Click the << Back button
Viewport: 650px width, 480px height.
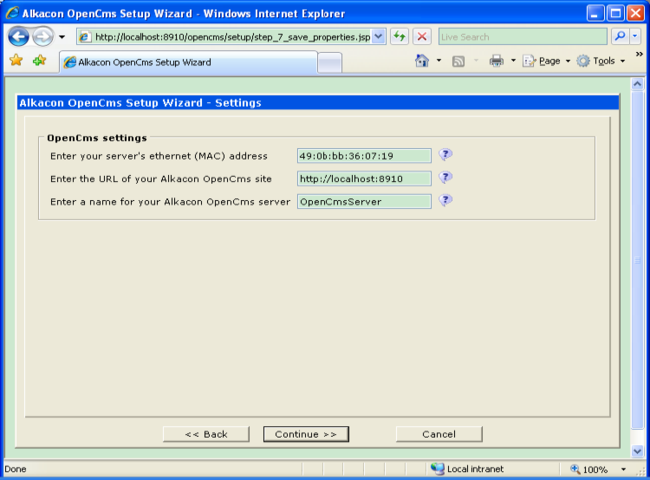(206, 434)
